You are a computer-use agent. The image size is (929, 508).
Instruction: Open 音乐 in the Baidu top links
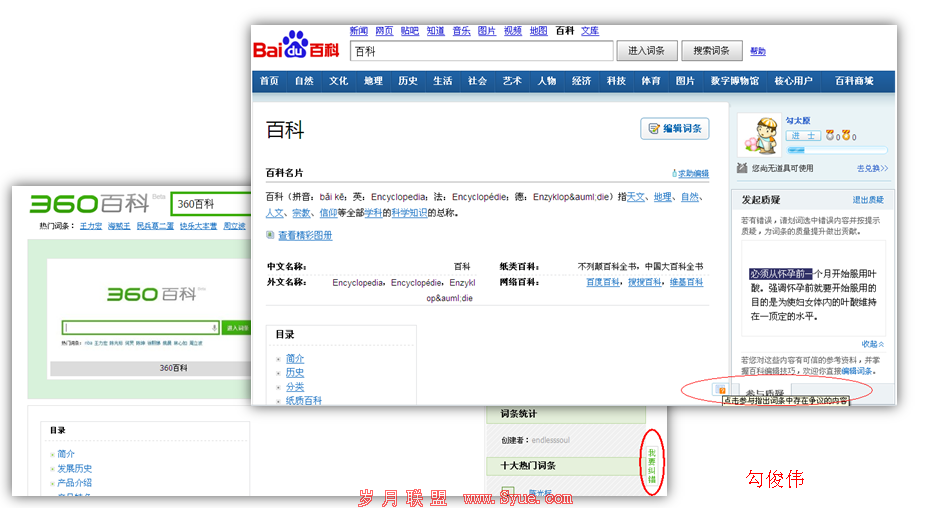461,31
